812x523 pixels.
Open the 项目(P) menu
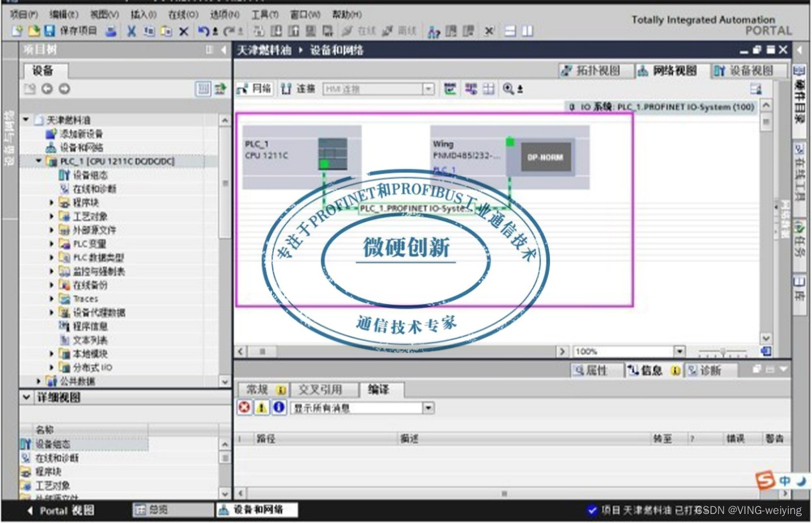[24, 14]
